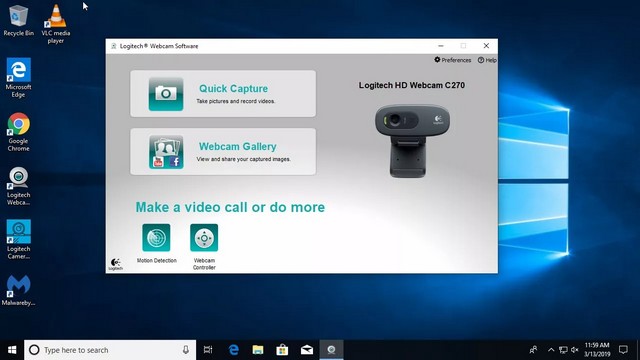
Task: Click taskbar search box
Action: coord(110,350)
